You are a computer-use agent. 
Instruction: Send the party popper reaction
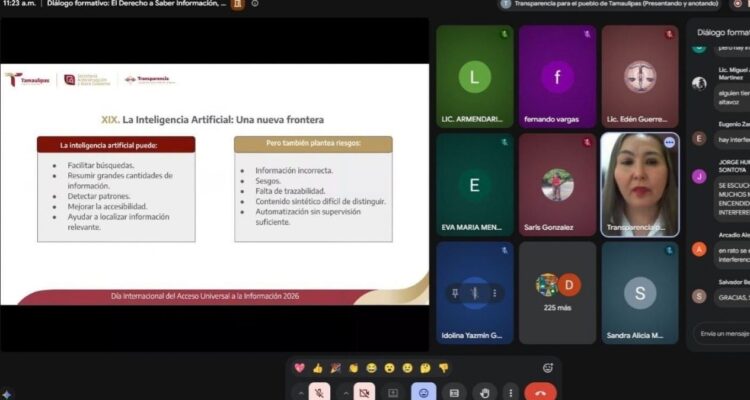pyautogui.click(x=336, y=368)
